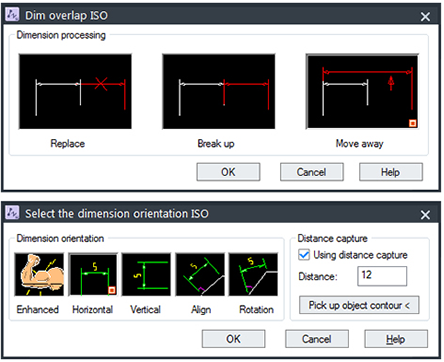Cancel the dimension orientation dialog

point(317,339)
